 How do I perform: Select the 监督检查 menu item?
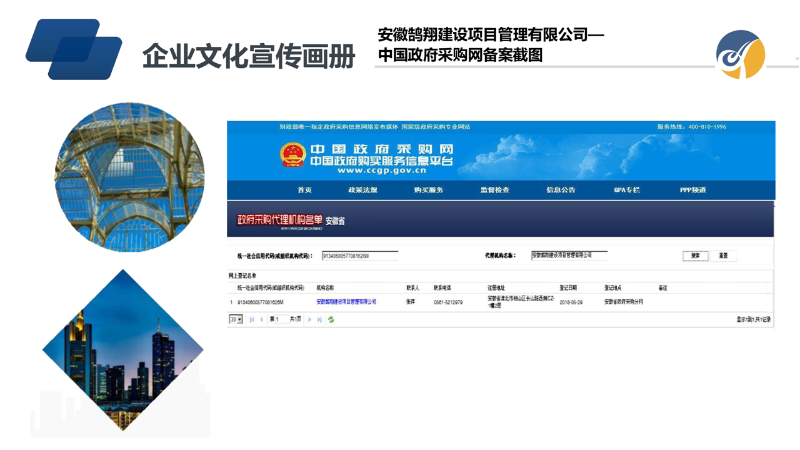point(494,190)
